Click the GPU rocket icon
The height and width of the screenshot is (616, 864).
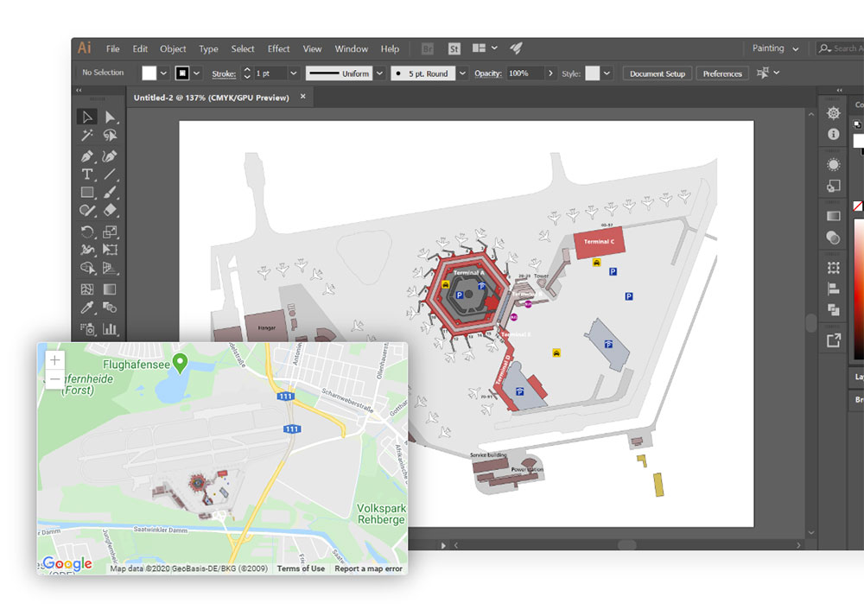(516, 48)
